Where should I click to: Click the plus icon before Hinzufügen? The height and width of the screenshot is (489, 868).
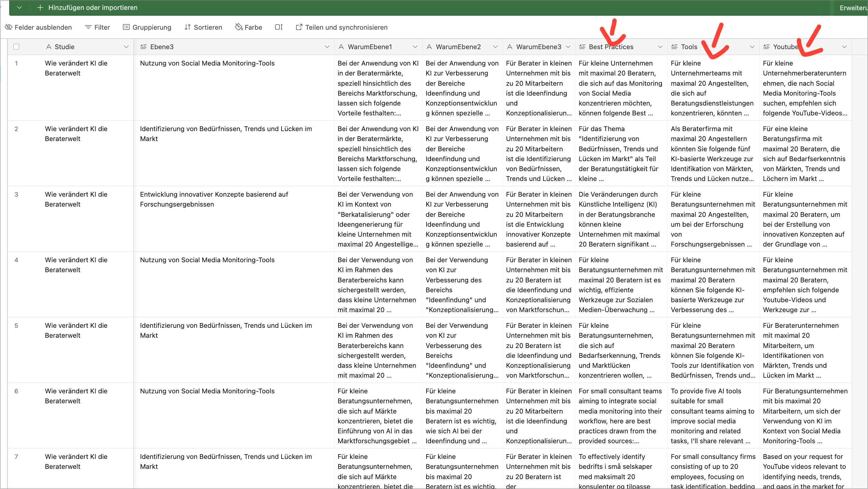pos(40,8)
